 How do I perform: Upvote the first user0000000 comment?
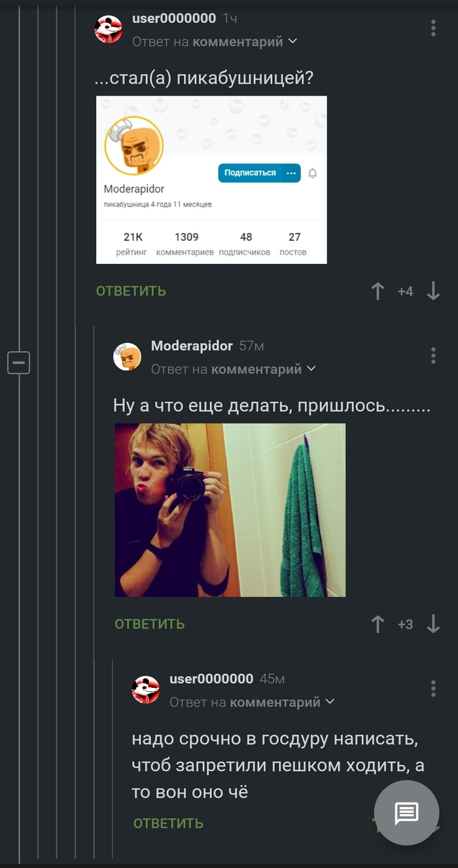(378, 291)
